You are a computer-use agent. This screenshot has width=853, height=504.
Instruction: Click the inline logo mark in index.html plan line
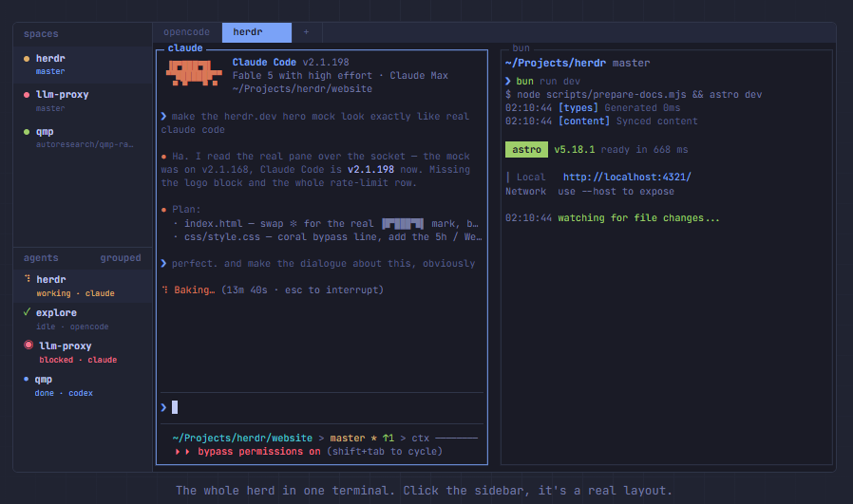[403, 223]
